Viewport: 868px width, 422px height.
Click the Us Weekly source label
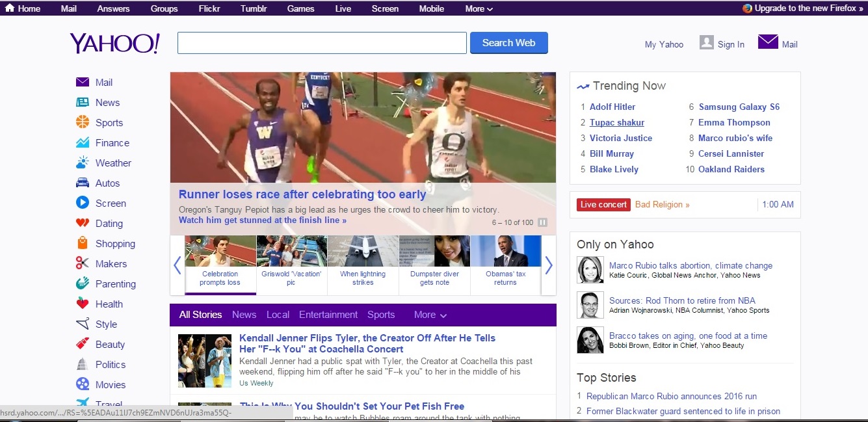(x=256, y=383)
